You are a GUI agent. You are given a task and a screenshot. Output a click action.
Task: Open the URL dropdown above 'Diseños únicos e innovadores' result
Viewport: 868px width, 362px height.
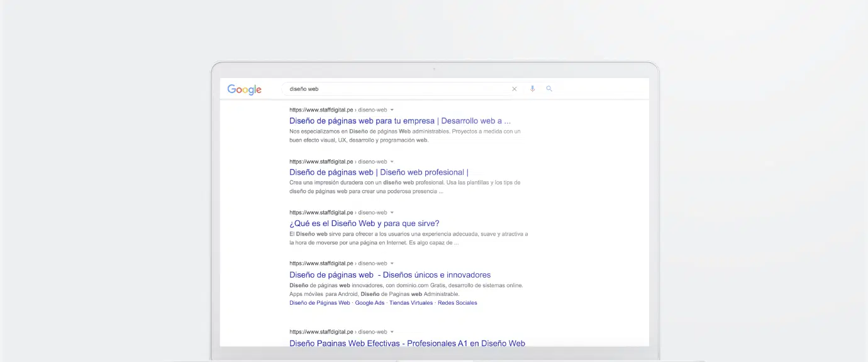[x=392, y=264]
